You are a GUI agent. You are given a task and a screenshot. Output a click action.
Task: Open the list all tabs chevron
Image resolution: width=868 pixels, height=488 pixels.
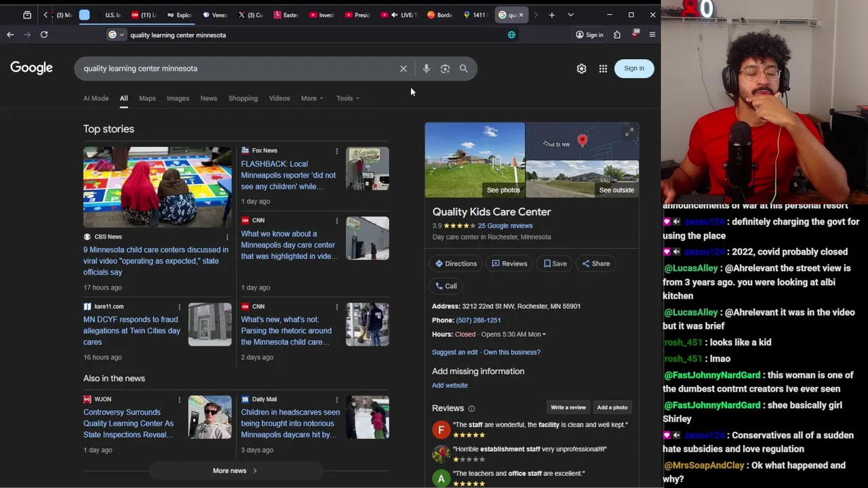(x=570, y=15)
